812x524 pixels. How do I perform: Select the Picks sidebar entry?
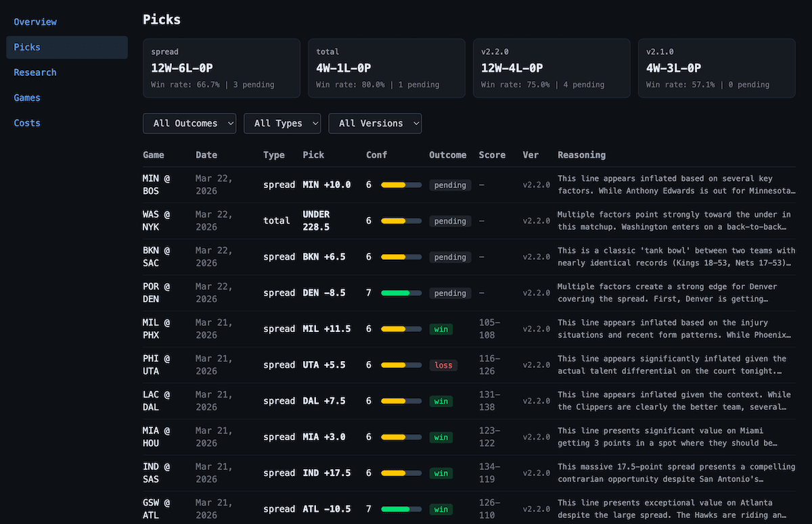coord(27,47)
